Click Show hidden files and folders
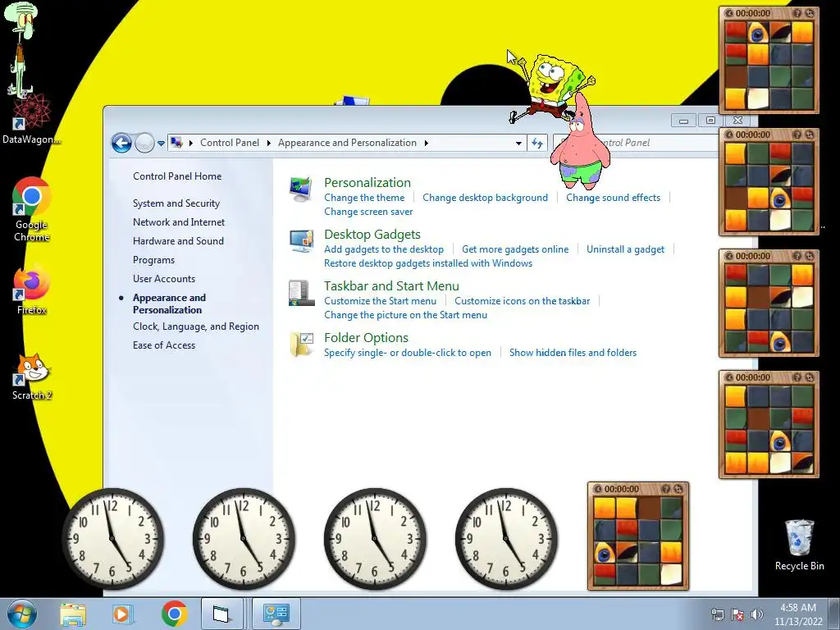 (573, 353)
